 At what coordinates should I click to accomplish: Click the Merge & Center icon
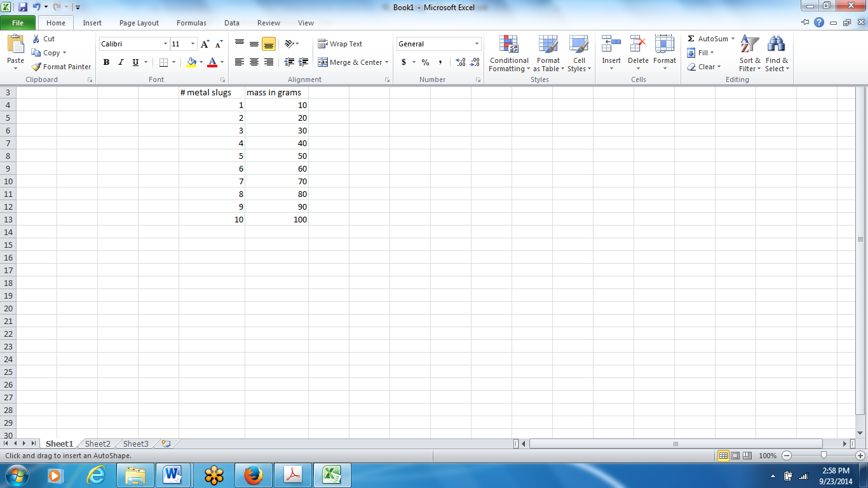point(350,62)
